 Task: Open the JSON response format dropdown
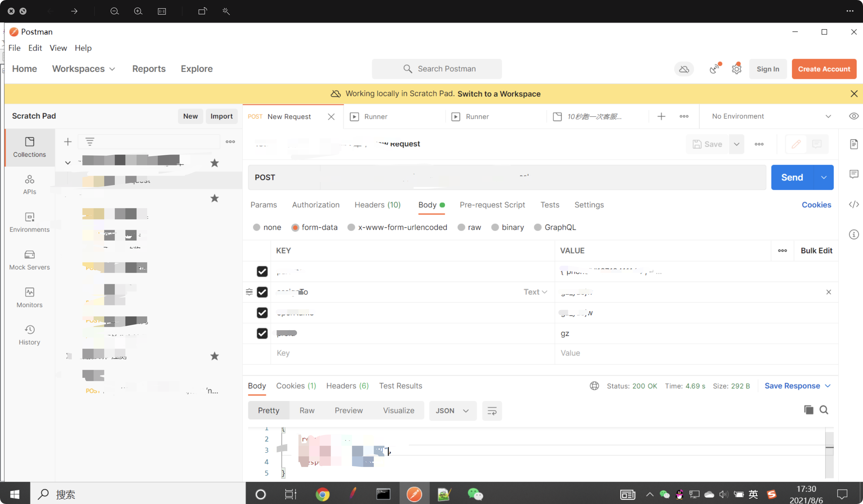pyautogui.click(x=452, y=411)
